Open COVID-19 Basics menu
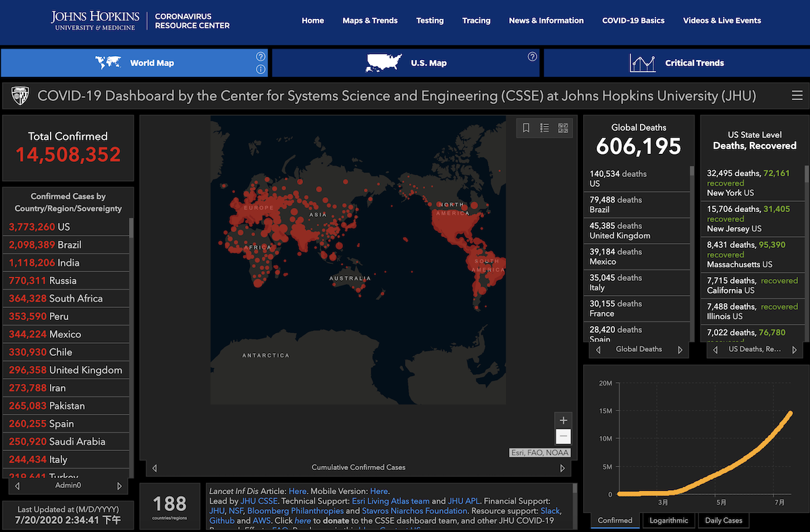This screenshot has height=532, width=810. pyautogui.click(x=633, y=20)
